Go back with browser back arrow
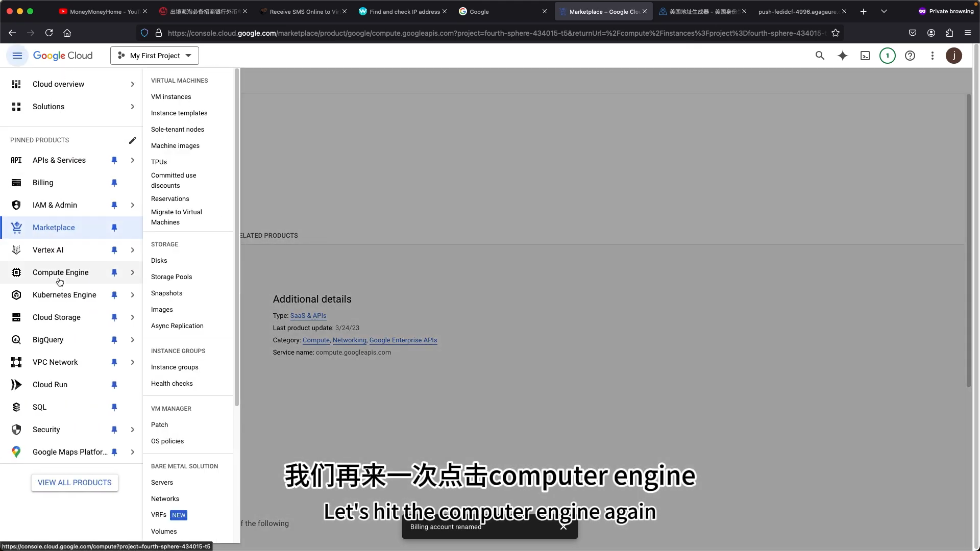Image resolution: width=980 pixels, height=551 pixels. coord(12,33)
